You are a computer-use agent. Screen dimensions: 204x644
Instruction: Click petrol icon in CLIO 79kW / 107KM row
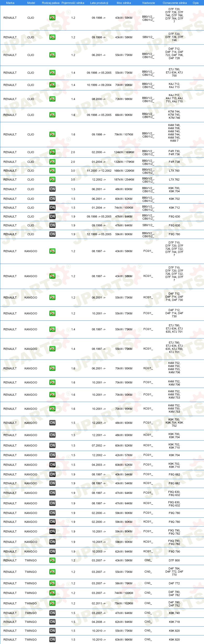coord(52,134)
